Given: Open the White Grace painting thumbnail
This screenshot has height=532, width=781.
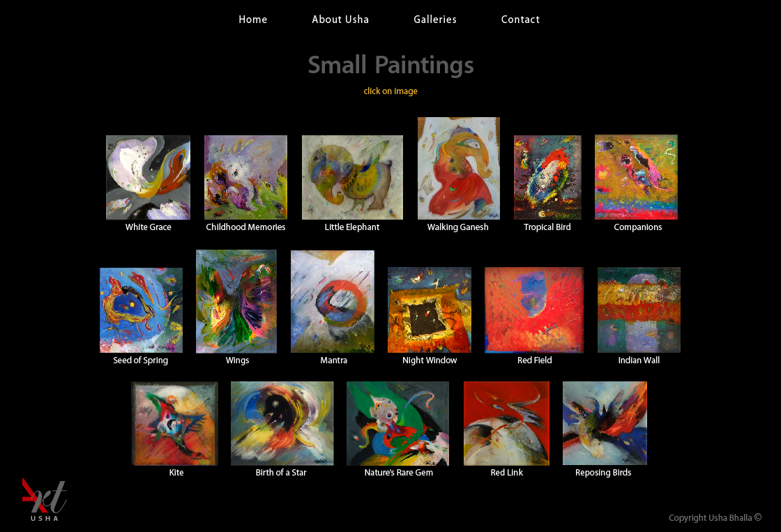Looking at the screenshot, I should (148, 177).
